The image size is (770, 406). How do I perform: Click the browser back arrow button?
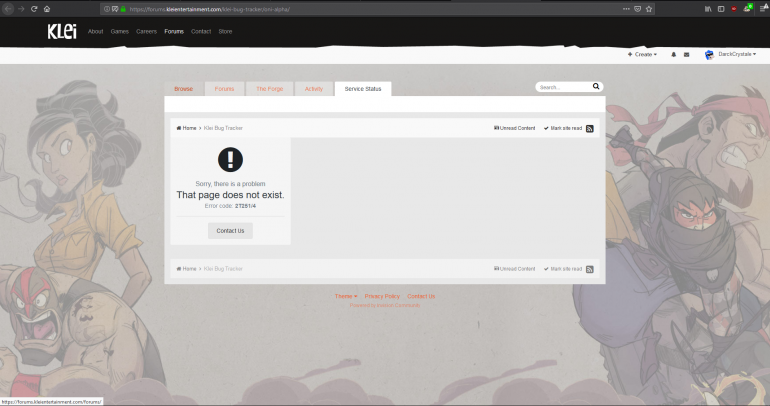click(x=8, y=9)
